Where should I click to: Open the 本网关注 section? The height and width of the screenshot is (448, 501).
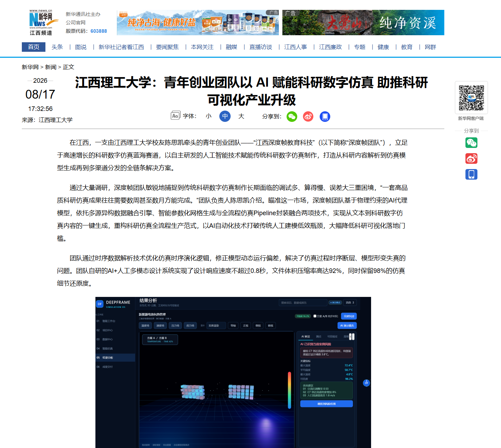(202, 47)
